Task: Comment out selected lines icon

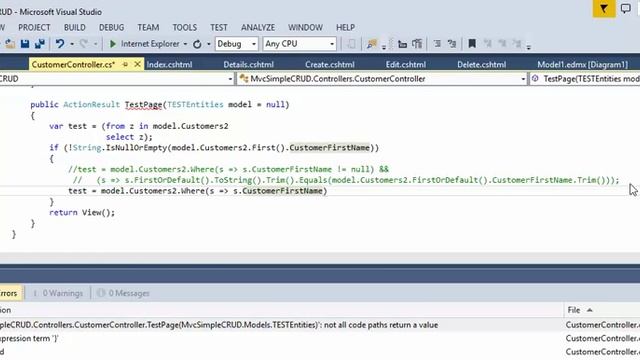Action: point(437,44)
